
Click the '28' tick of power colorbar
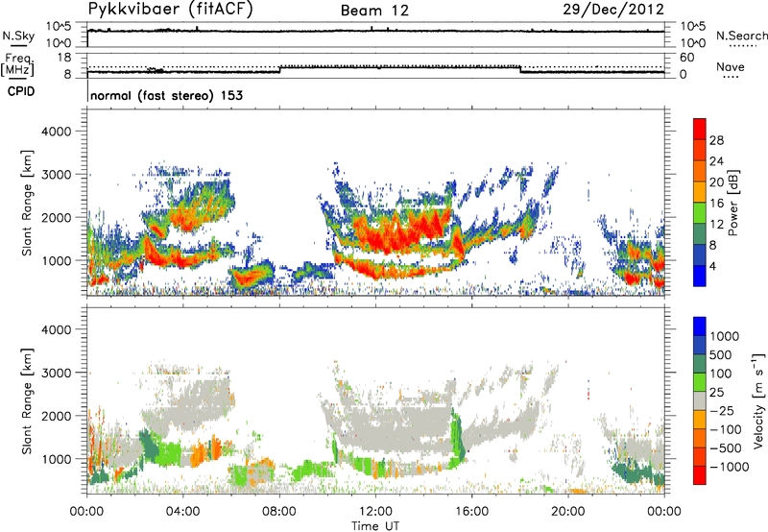pyautogui.click(x=716, y=140)
